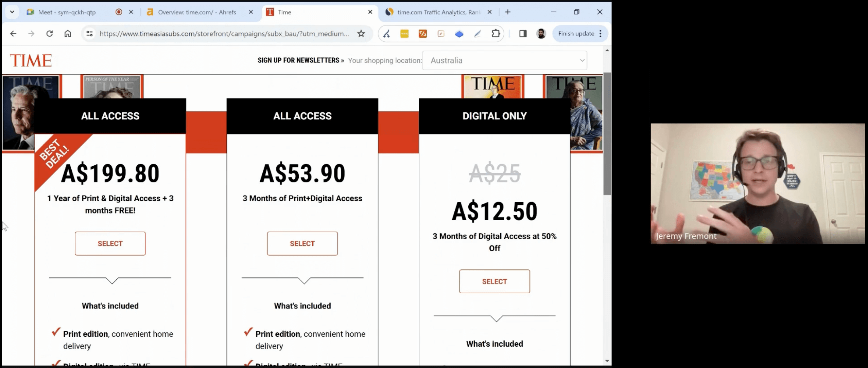Click the TIME logo
868x368 pixels.
[31, 60]
